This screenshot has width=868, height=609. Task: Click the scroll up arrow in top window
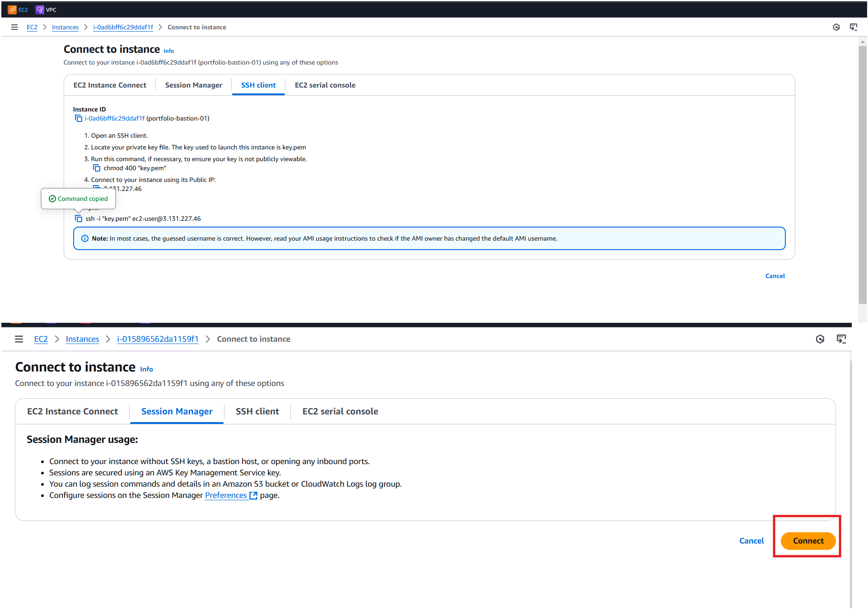click(863, 42)
